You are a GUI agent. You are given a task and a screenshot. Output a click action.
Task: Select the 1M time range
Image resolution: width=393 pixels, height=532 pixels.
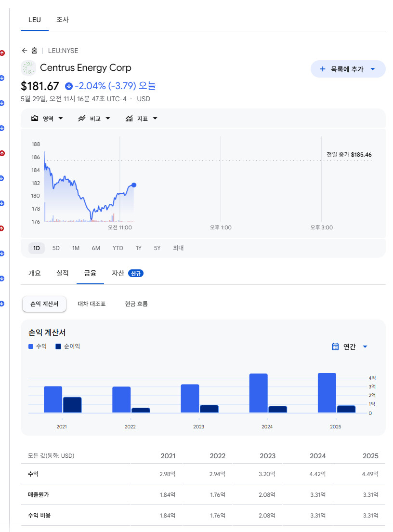pos(76,248)
